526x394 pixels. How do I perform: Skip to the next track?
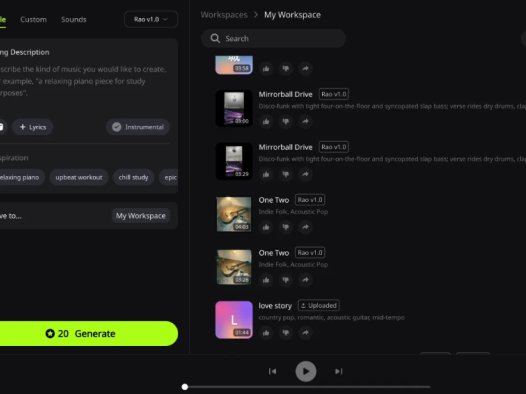coord(338,371)
